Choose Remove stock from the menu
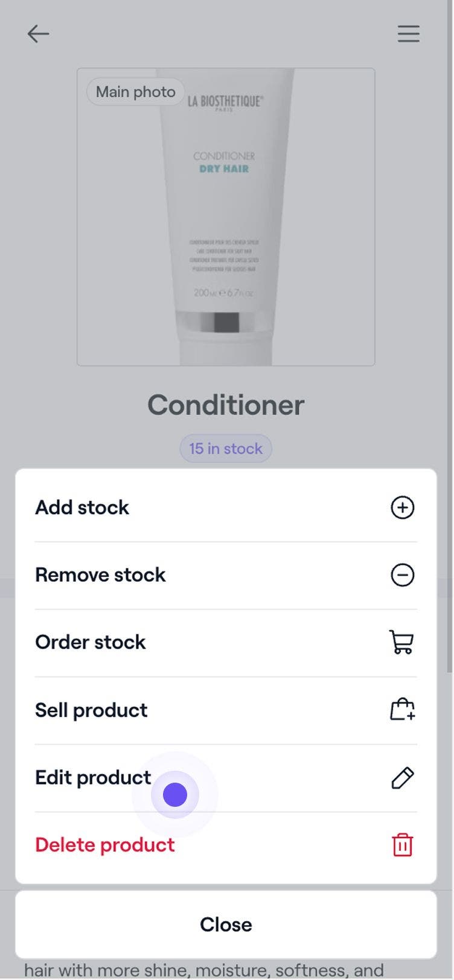 tap(100, 575)
